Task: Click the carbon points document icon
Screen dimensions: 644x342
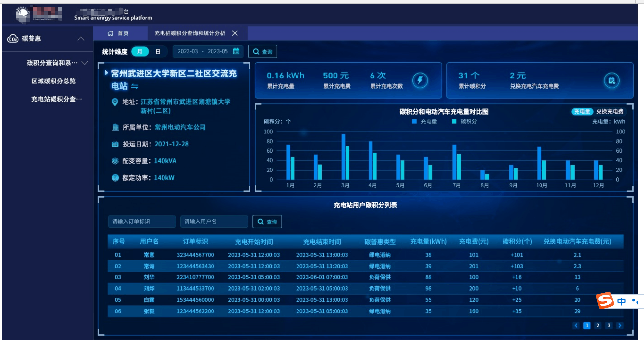Action: [612, 80]
